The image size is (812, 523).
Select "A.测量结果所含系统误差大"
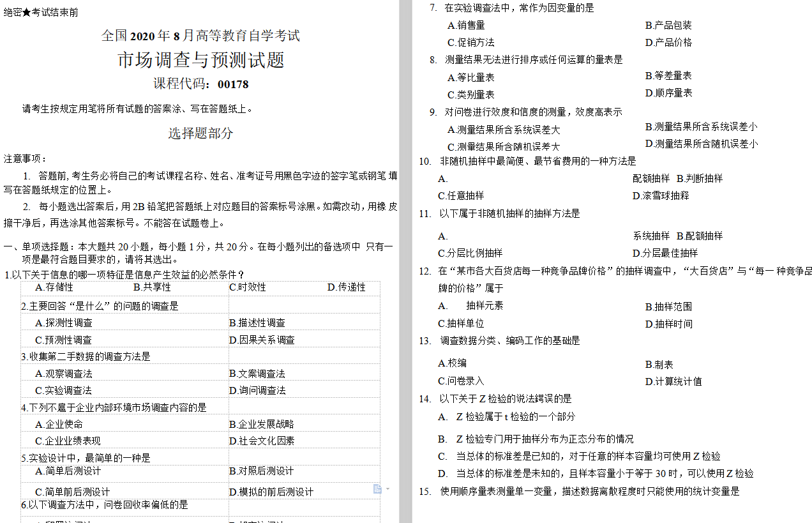tap(504, 130)
